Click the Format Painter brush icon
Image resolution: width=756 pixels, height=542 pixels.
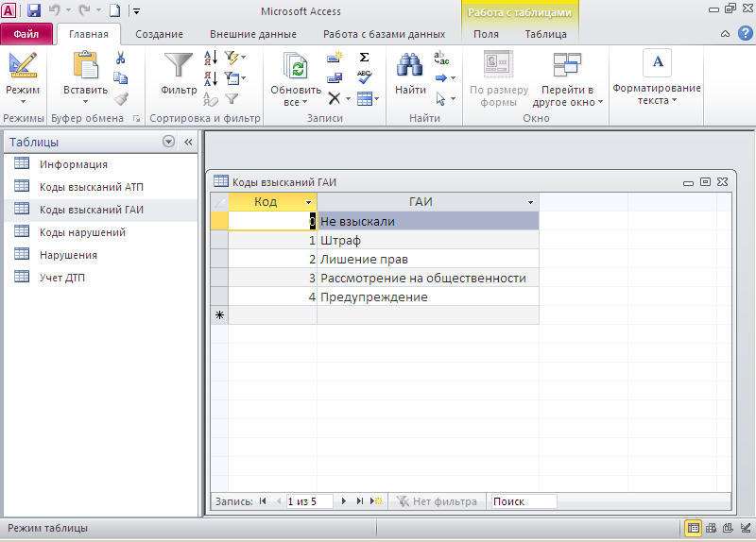pyautogui.click(x=121, y=99)
